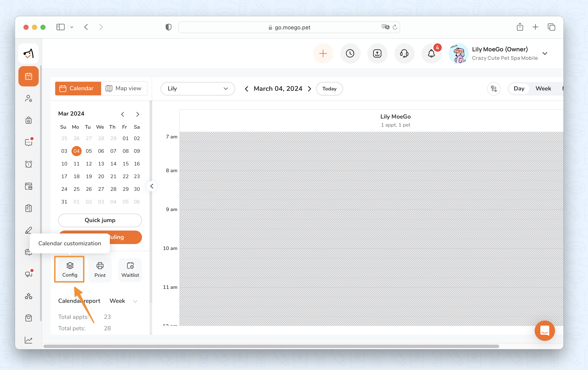Click the Quick jump button
The image size is (588, 370).
[100, 220]
